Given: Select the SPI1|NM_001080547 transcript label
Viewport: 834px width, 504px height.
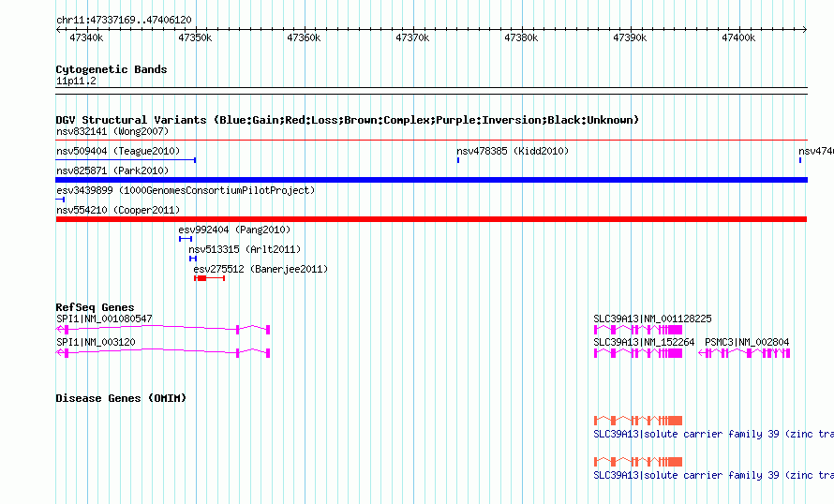Looking at the screenshot, I should tap(104, 319).
